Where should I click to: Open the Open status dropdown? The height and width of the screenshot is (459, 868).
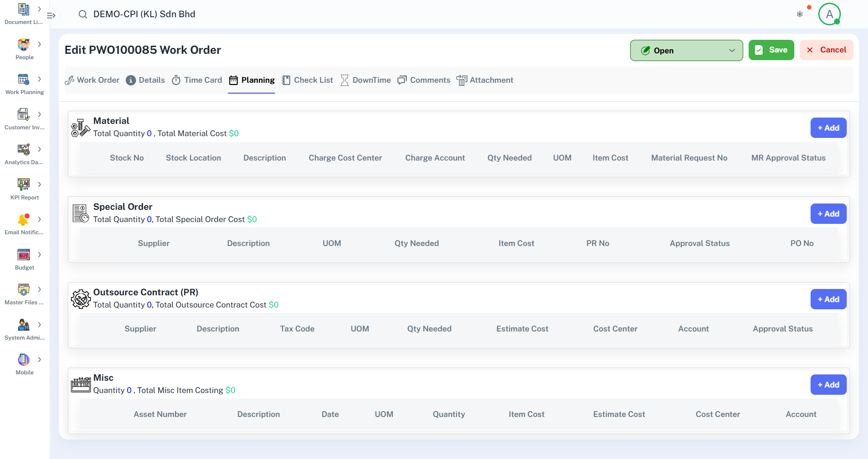(x=686, y=51)
